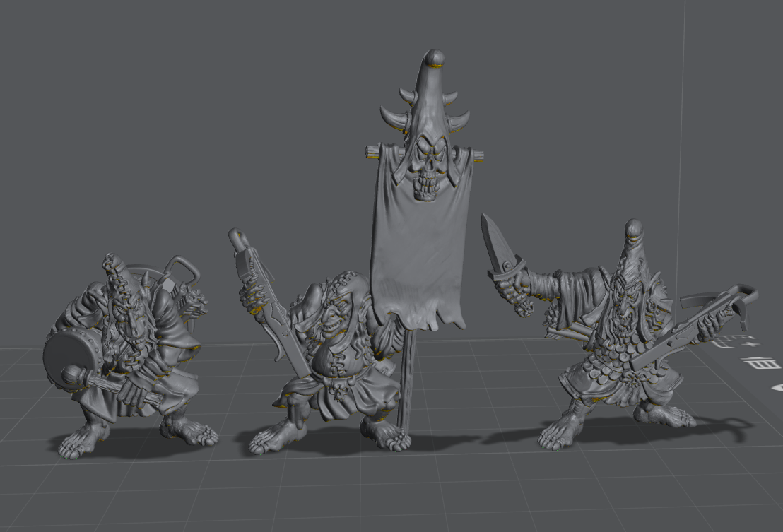Click the striped rectangle build plate icon
Screen dimensions: 783x532
pyautogui.click(x=761, y=363)
